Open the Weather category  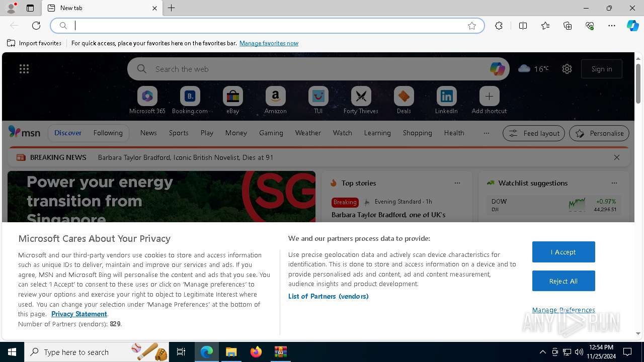coord(308,133)
